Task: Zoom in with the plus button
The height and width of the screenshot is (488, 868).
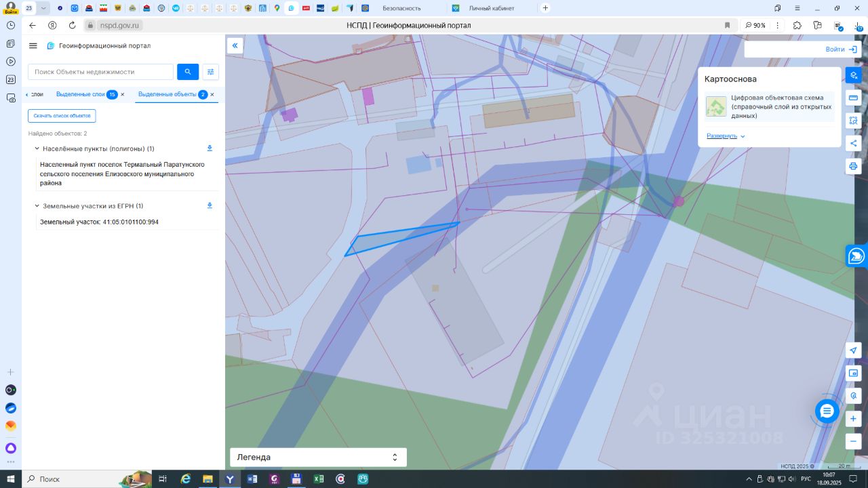Action: (854, 418)
